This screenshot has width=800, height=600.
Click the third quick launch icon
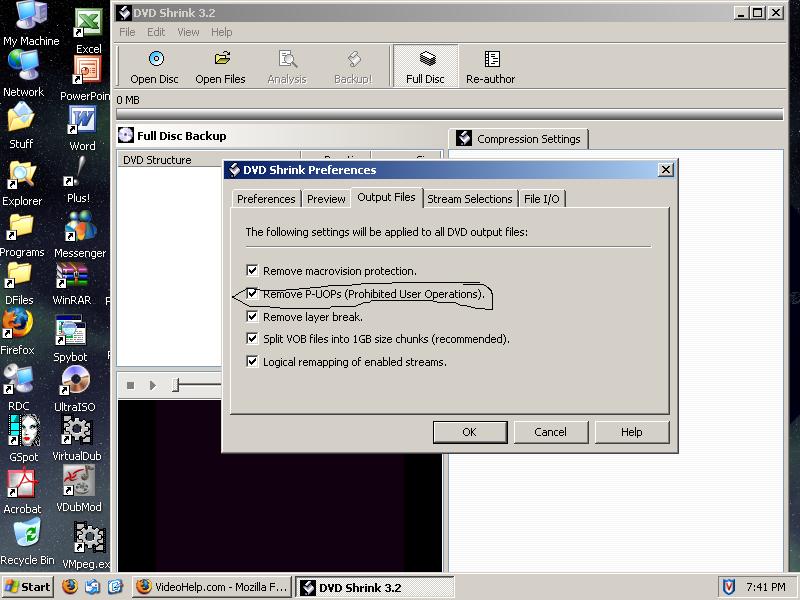click(116, 587)
